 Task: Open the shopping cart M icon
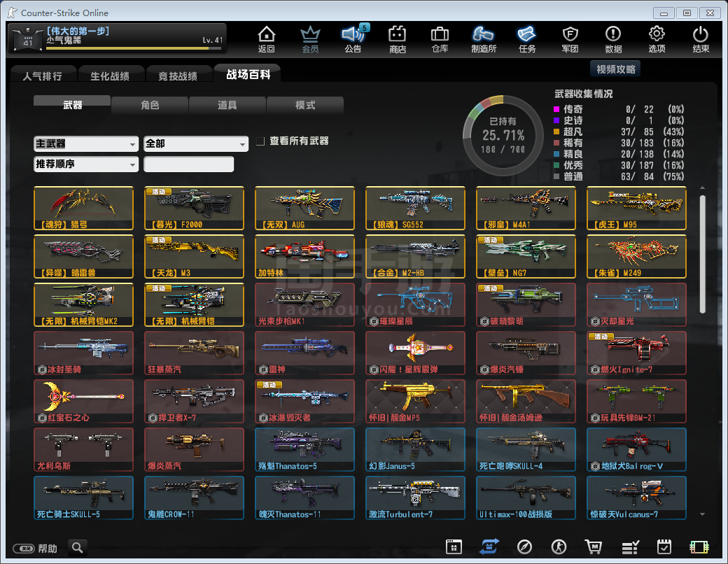[x=594, y=547]
